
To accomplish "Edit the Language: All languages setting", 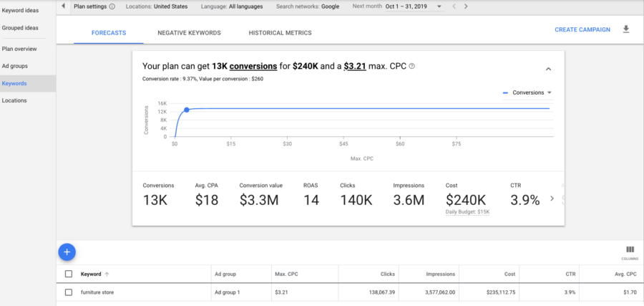I will (232, 6).
